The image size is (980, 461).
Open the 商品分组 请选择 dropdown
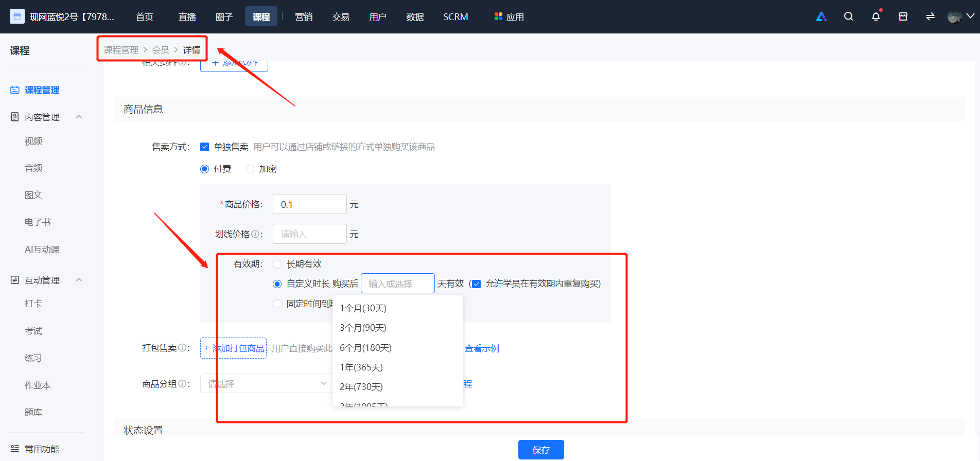(267, 383)
